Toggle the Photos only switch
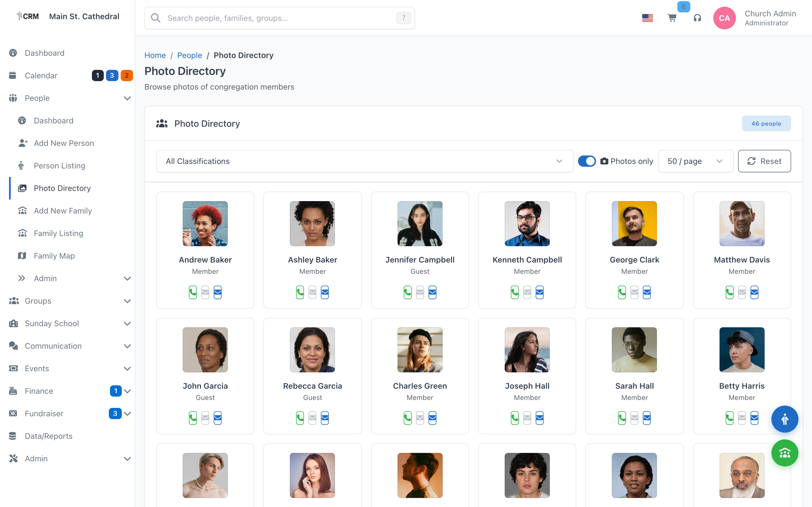The height and width of the screenshot is (507, 812). point(586,161)
